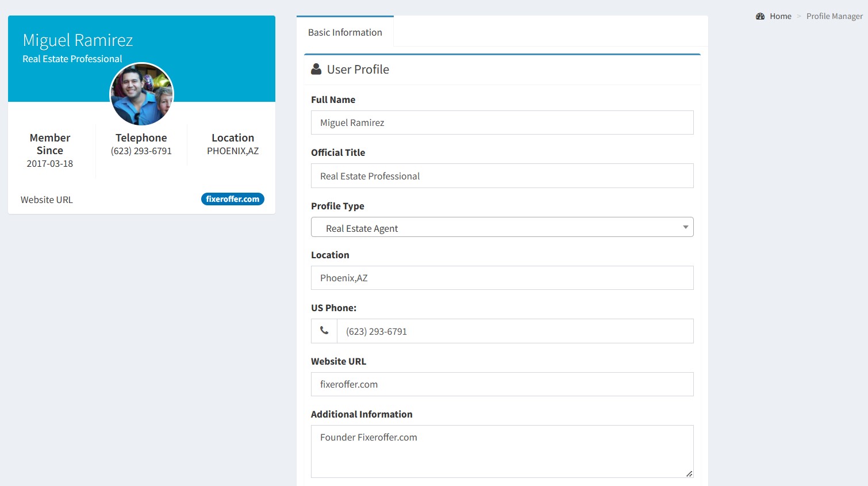The width and height of the screenshot is (868, 486).
Task: Click into the Location input field
Action: pyautogui.click(x=502, y=278)
